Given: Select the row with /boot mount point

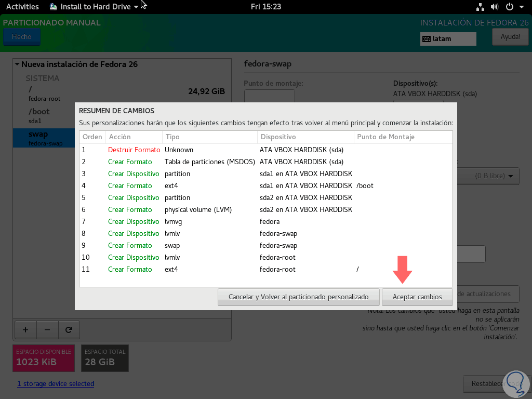Looking at the screenshot, I should coord(265,185).
